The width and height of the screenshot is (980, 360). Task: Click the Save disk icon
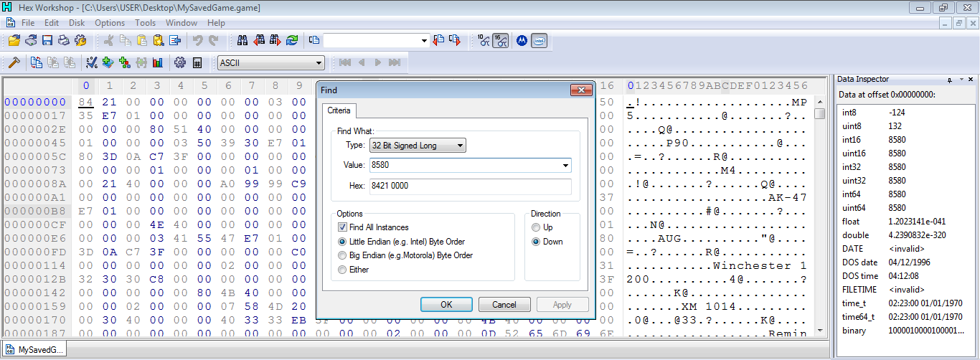(47, 41)
